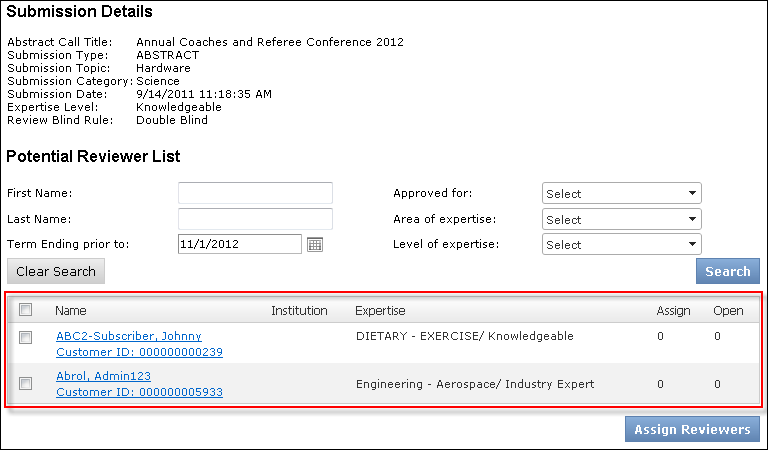Click into the Last Name field
This screenshot has width=768, height=450.
pyautogui.click(x=255, y=219)
